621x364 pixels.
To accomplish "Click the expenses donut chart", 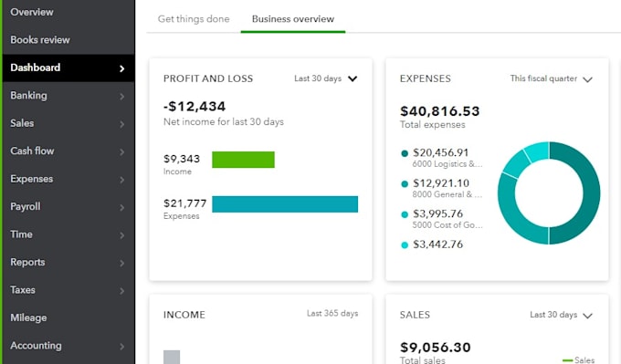I will coord(549,193).
